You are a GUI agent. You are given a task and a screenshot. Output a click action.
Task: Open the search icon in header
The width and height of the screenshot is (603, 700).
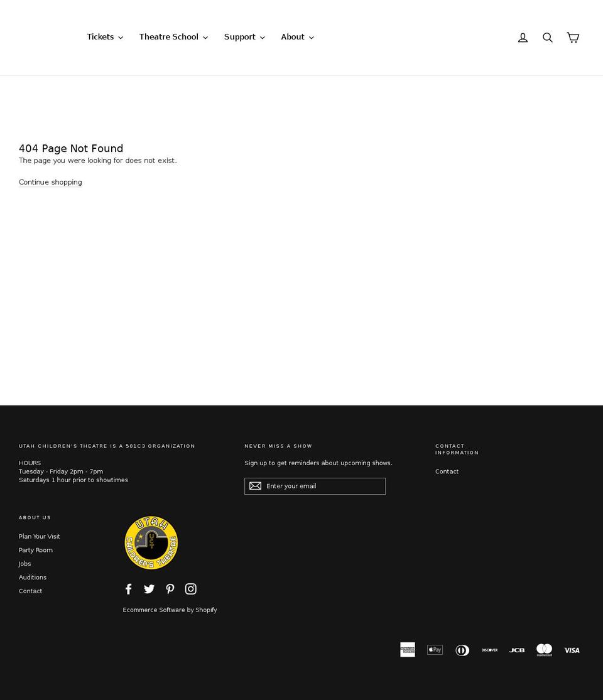tap(548, 38)
